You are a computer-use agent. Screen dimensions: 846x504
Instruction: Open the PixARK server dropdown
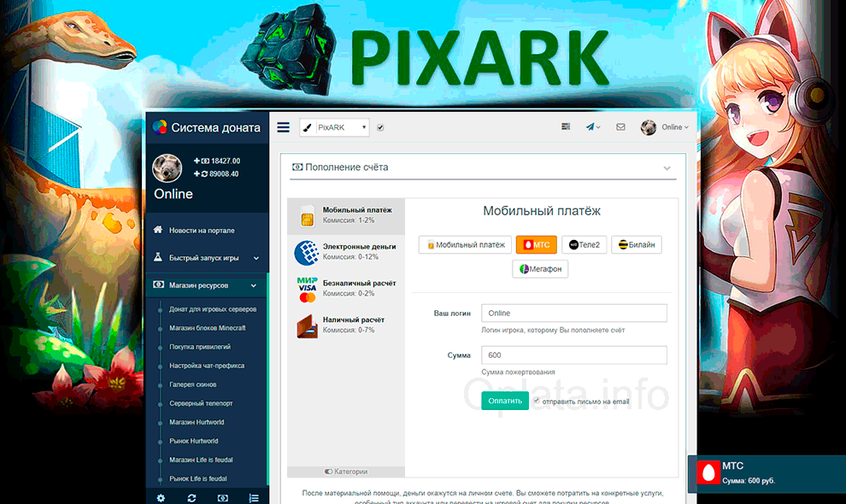[334, 127]
